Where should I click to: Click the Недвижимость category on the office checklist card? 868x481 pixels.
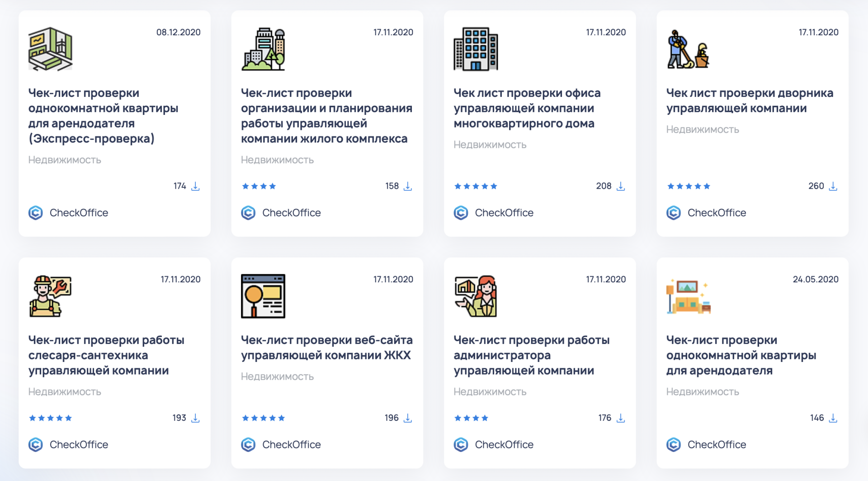point(490,144)
